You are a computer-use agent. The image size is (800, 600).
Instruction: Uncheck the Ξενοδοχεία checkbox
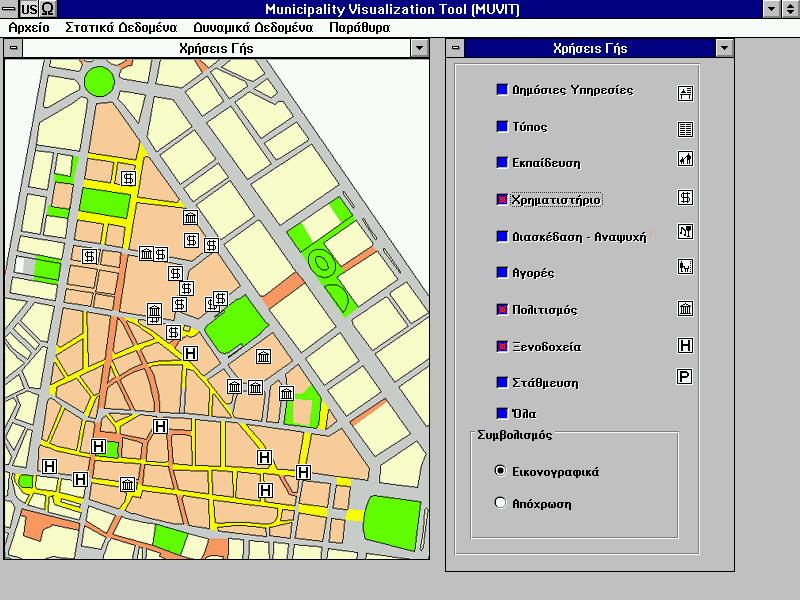(502, 346)
